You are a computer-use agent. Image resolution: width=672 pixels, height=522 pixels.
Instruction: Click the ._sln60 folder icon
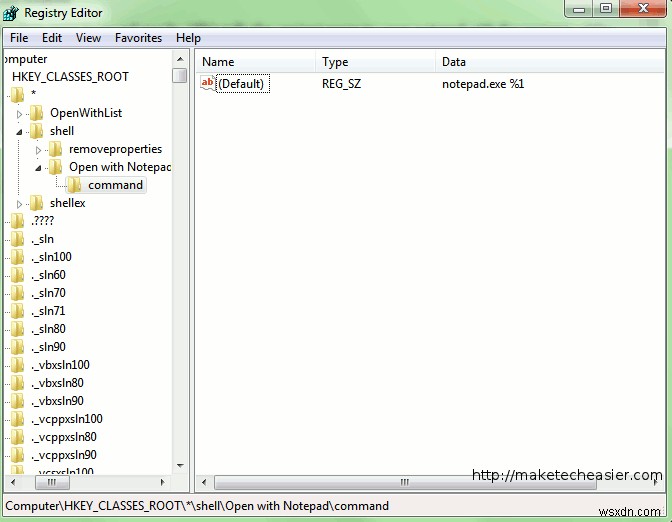click(17, 275)
